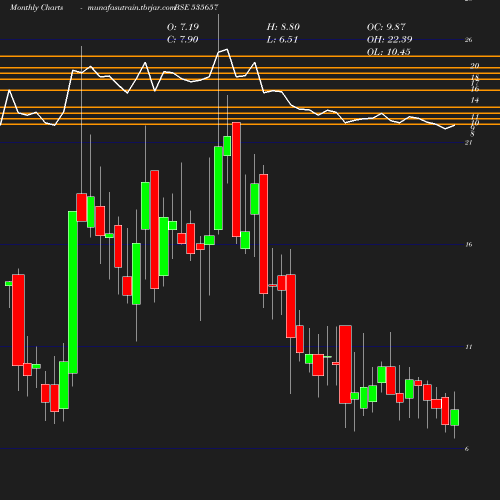500x500 pixels.
Task: Click the 'L: 6.51' low value
Action: click(x=282, y=39)
